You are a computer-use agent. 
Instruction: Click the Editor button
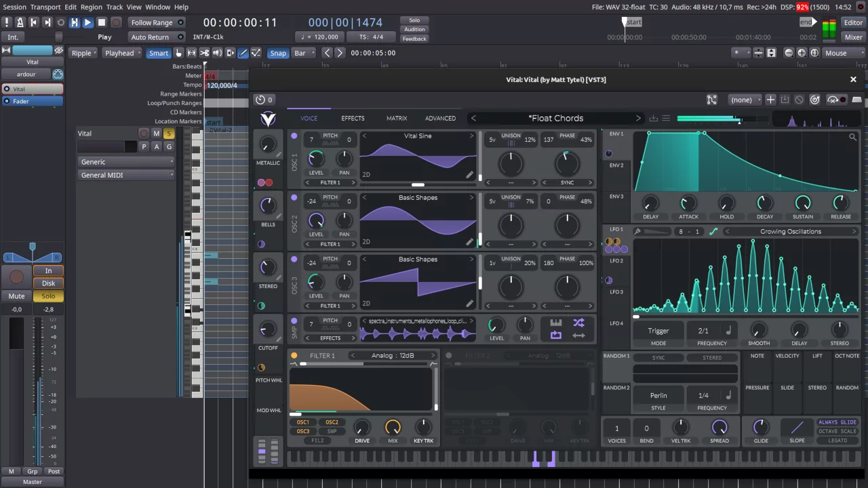[854, 22]
